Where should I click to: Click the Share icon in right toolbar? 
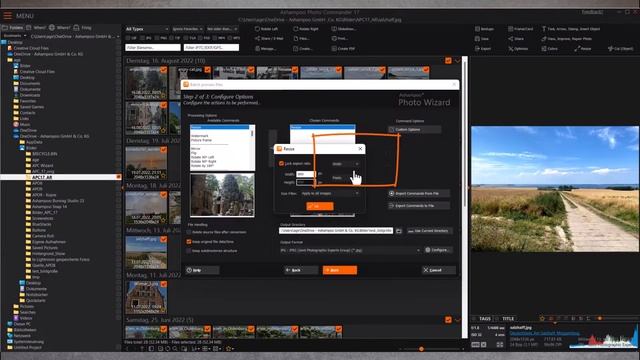pyautogui.click(x=511, y=39)
